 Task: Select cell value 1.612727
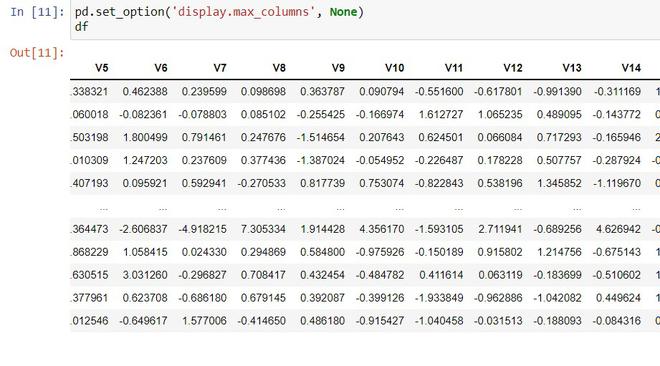(441, 114)
